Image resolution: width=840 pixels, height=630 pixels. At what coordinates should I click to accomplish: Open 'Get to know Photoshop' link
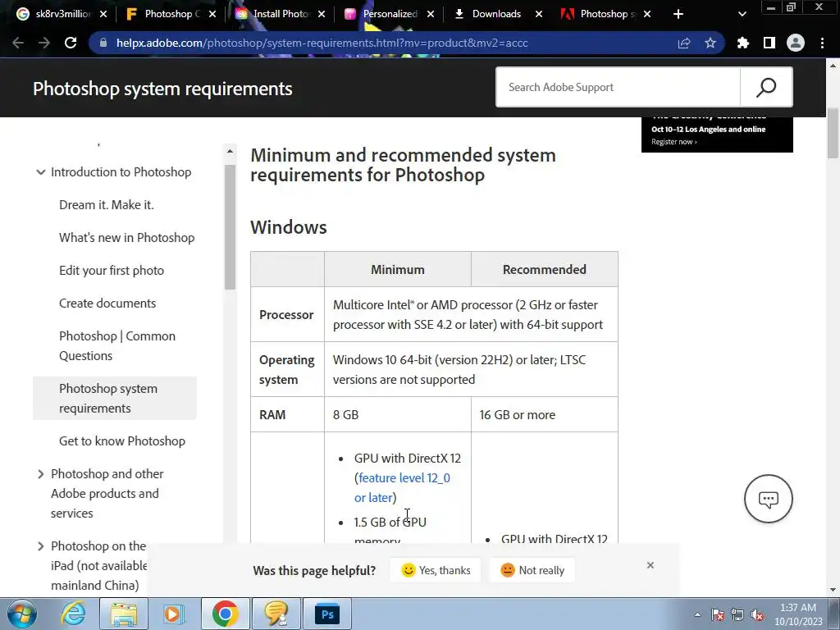tap(122, 441)
